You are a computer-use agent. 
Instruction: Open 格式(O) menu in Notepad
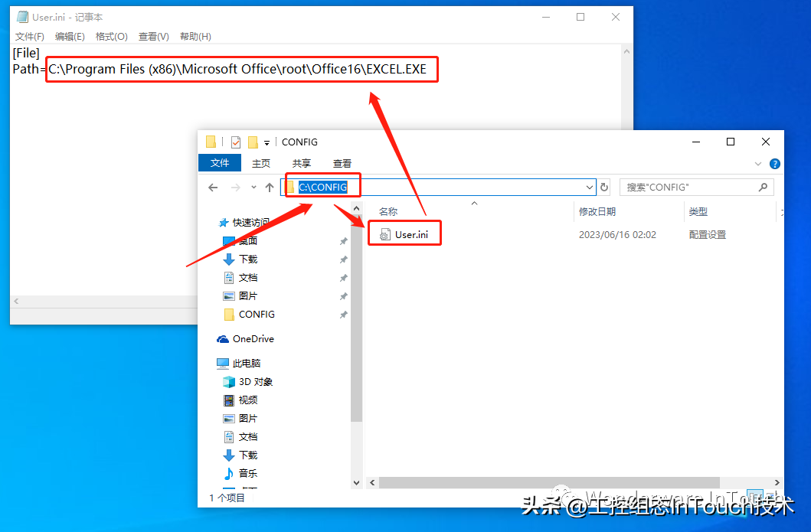coord(111,37)
